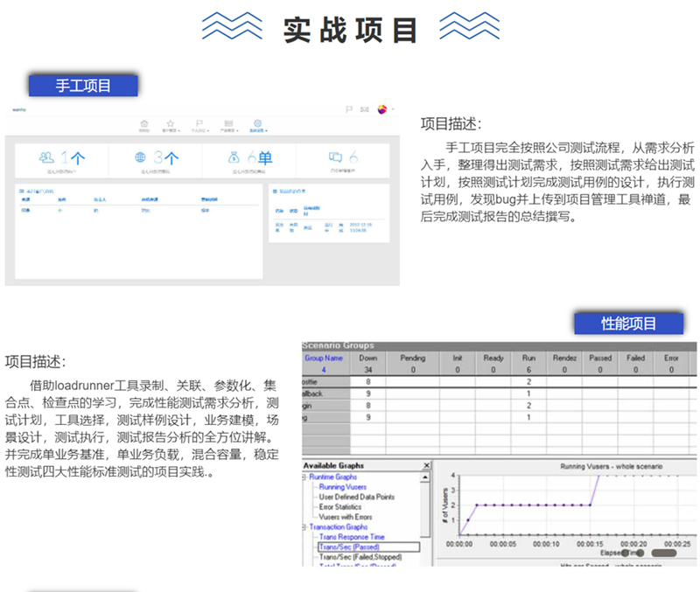Click the home icon in navigation bar
Viewport: 700px width, 592px height.
pyautogui.click(x=144, y=124)
